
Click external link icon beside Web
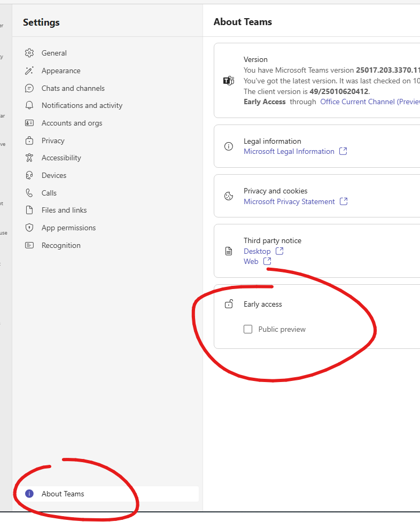[267, 261]
